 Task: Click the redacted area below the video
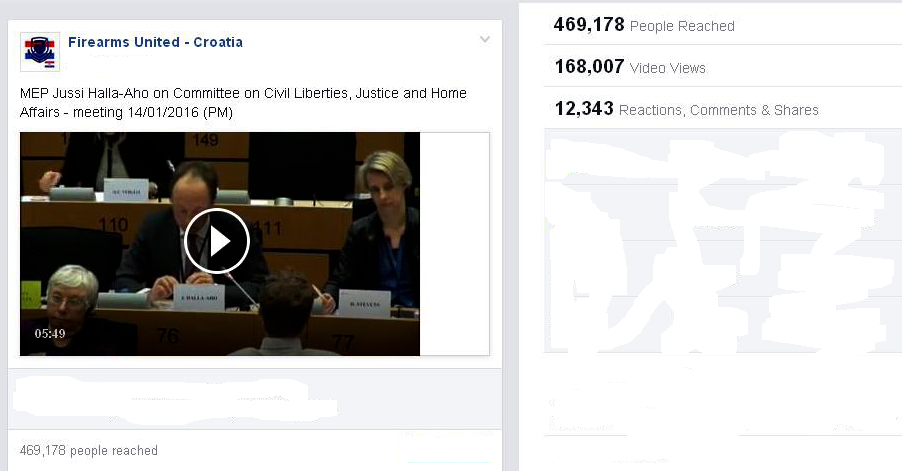173,399
